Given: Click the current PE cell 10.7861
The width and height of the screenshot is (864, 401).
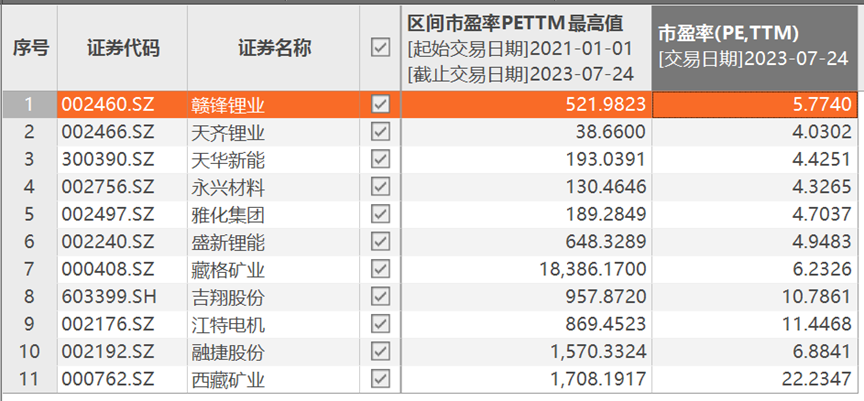Looking at the screenshot, I should (754, 296).
